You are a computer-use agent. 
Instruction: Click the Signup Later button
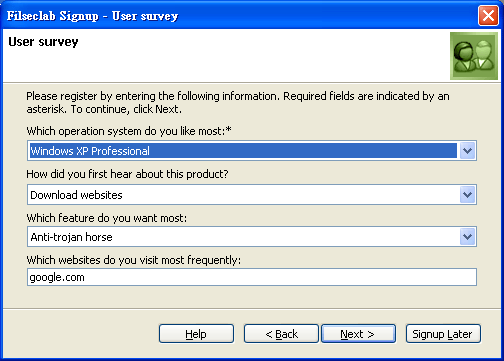point(443,334)
